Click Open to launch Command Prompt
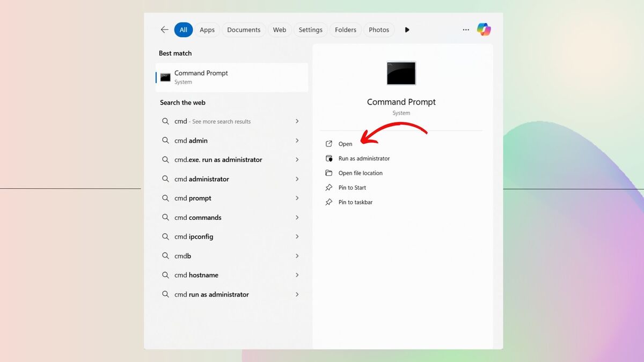 point(345,144)
